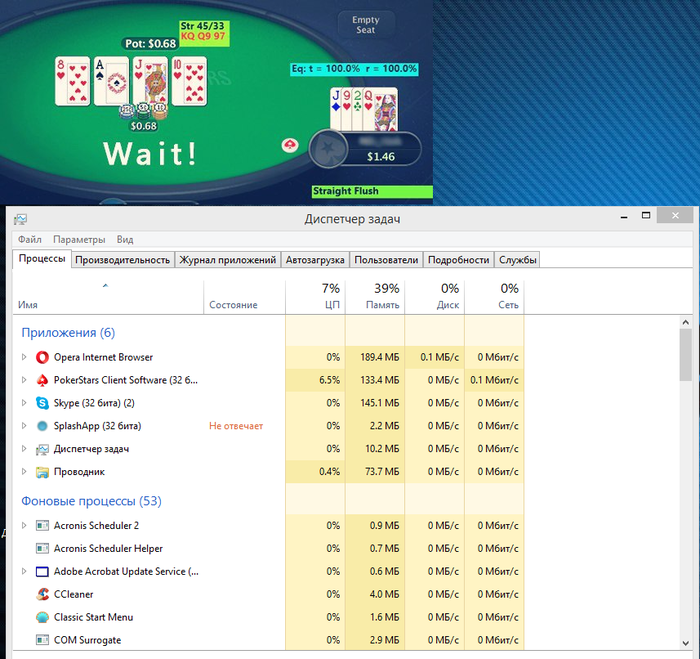This screenshot has height=659, width=700.
Task: Expand the Opera Internet Browser row
Action: click(x=24, y=357)
